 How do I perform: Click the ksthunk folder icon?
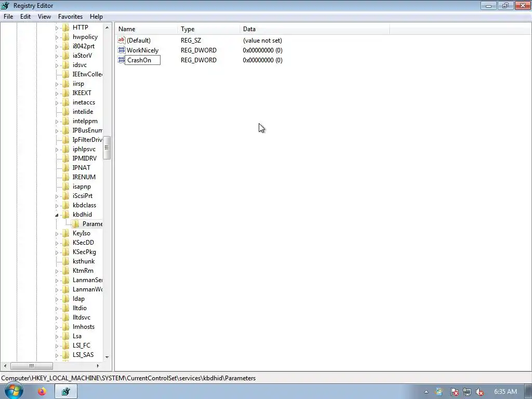[66, 261]
